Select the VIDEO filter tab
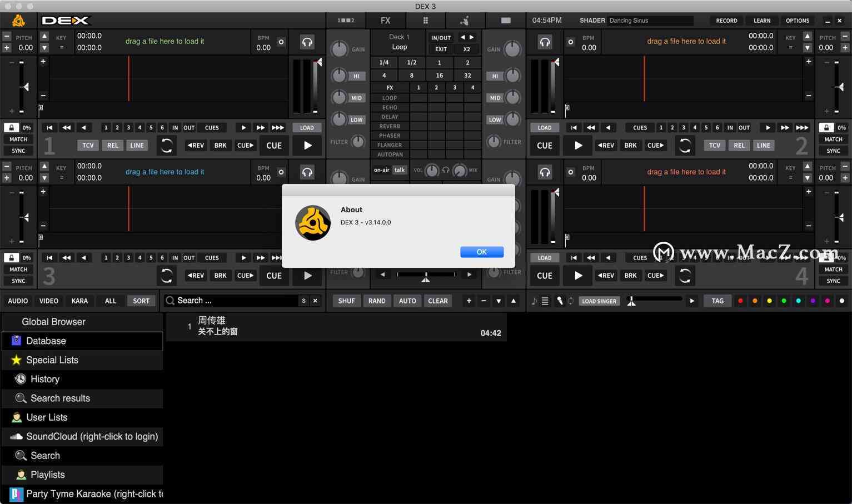Screen dimensions: 852x504 click(49, 301)
